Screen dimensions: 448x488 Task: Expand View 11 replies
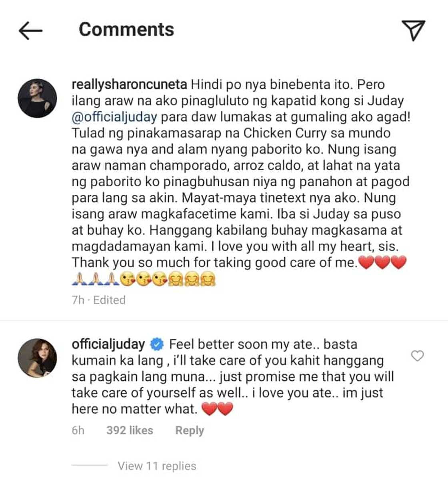(x=157, y=466)
